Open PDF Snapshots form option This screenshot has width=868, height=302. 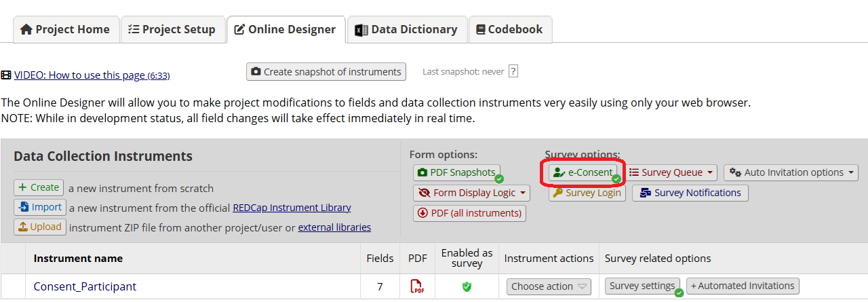(x=457, y=172)
